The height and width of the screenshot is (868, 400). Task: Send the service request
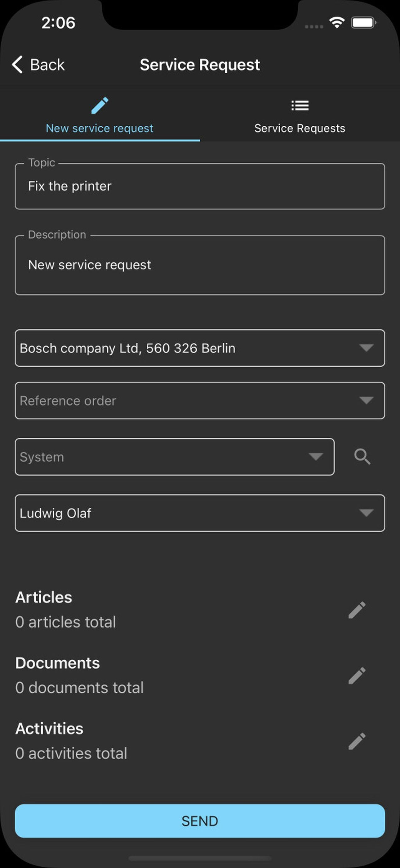point(200,821)
